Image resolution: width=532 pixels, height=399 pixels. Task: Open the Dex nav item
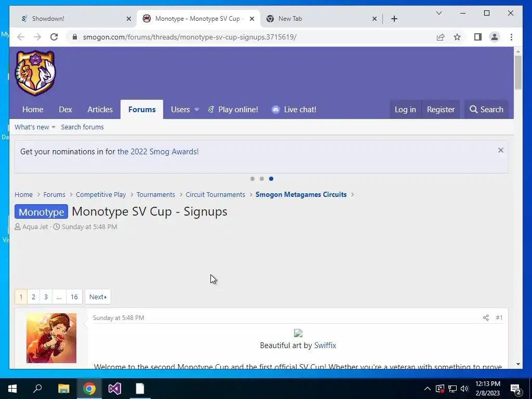[x=65, y=110]
